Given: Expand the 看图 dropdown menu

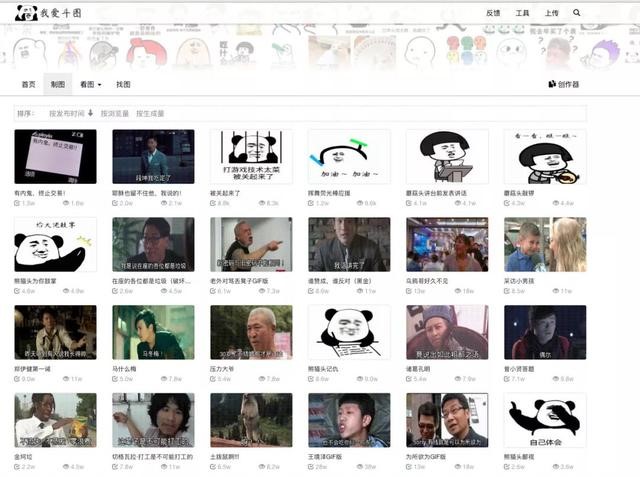Looking at the screenshot, I should point(91,85).
